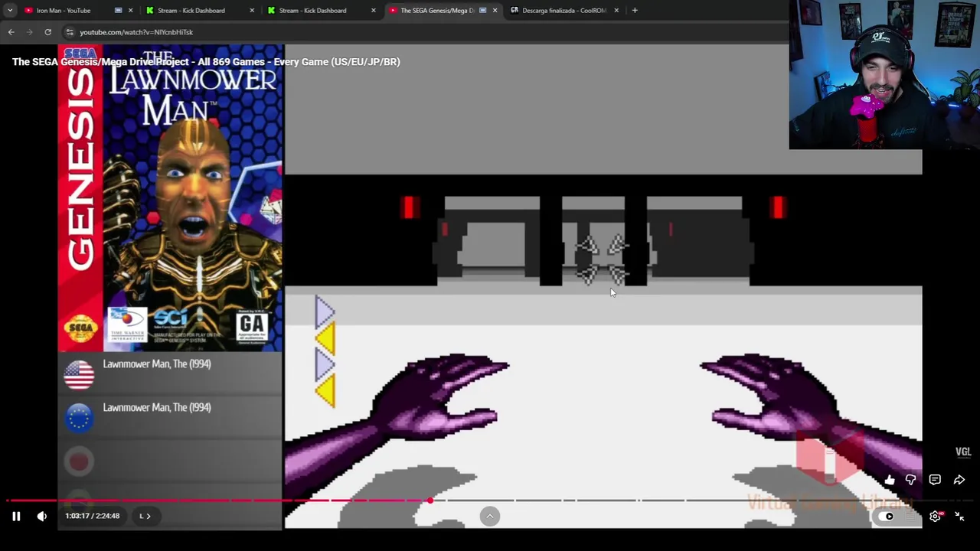Go forward in browser history
Image resolution: width=980 pixels, height=551 pixels.
pos(29,32)
